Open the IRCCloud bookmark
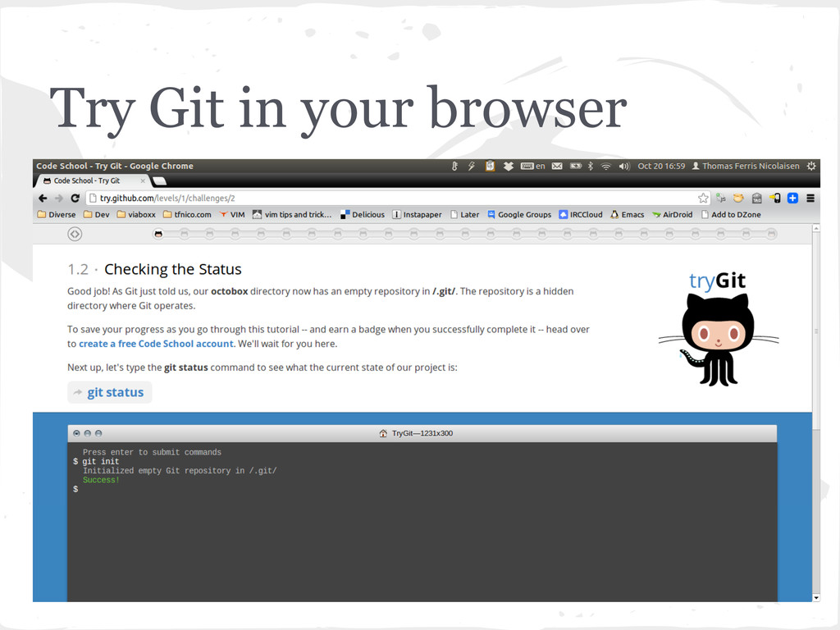840x630 pixels. point(581,215)
